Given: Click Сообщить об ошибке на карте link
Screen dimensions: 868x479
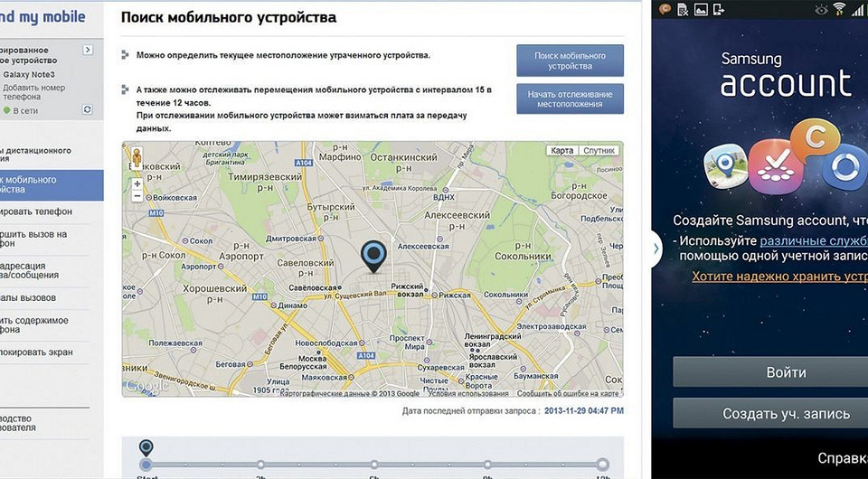Looking at the screenshot, I should coord(568,393).
